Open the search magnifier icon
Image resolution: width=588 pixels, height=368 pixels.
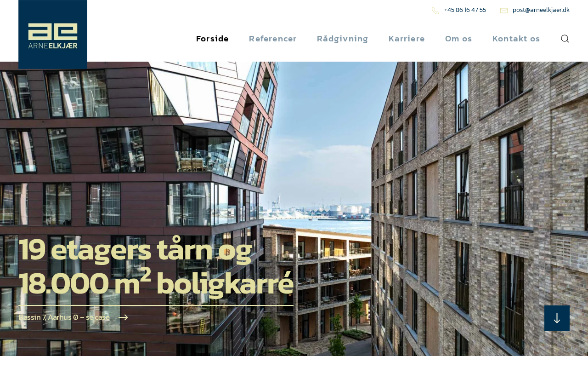click(565, 39)
